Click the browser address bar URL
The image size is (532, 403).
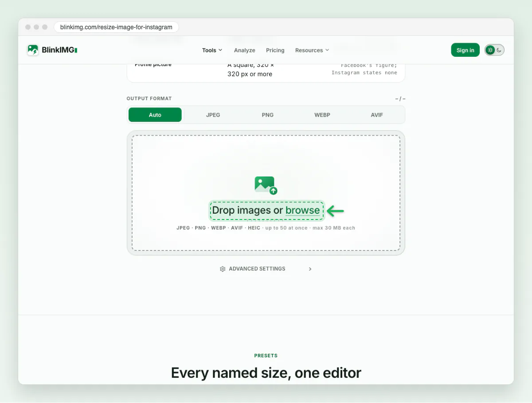pyautogui.click(x=116, y=27)
